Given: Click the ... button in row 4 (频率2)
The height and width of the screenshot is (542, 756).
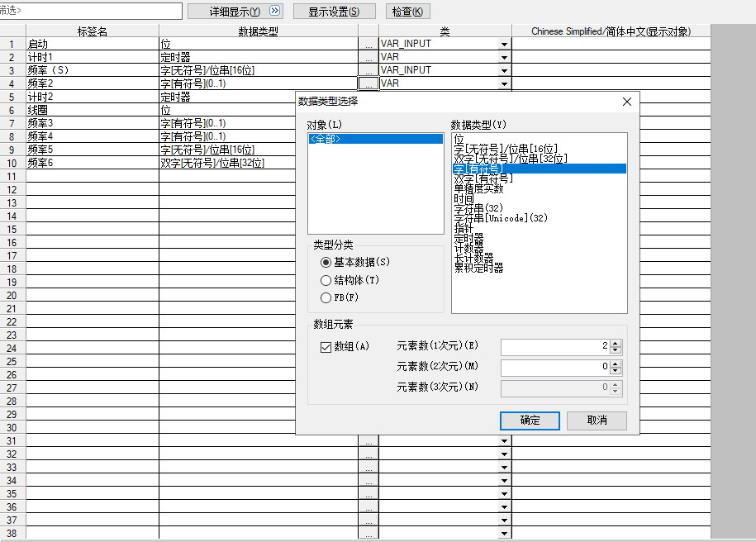Looking at the screenshot, I should pyautogui.click(x=368, y=83).
